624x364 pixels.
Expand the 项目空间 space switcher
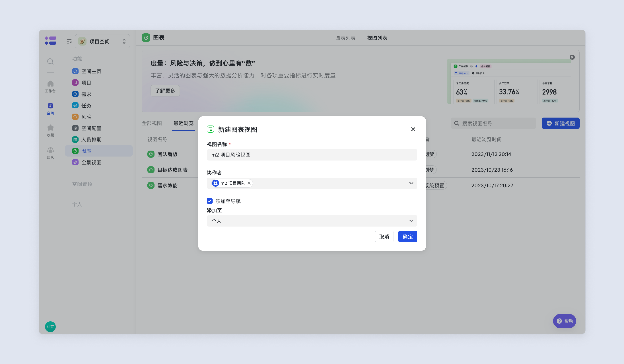pos(102,41)
